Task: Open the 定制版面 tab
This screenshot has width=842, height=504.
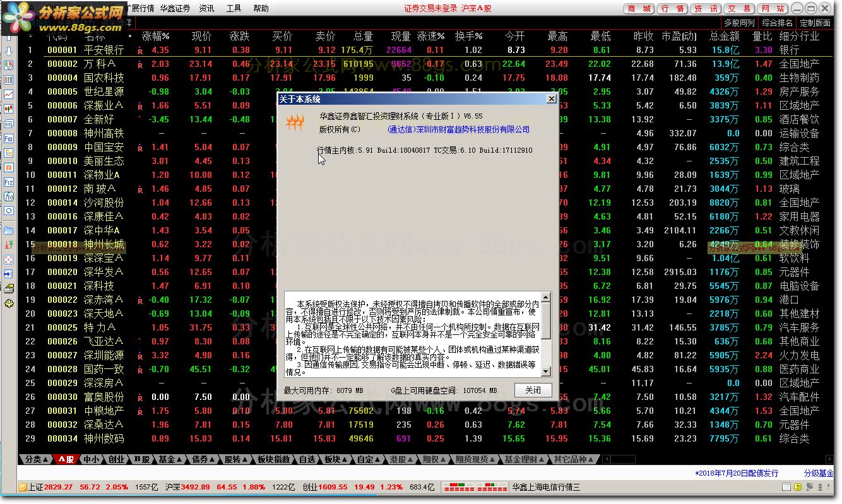Action: point(815,23)
